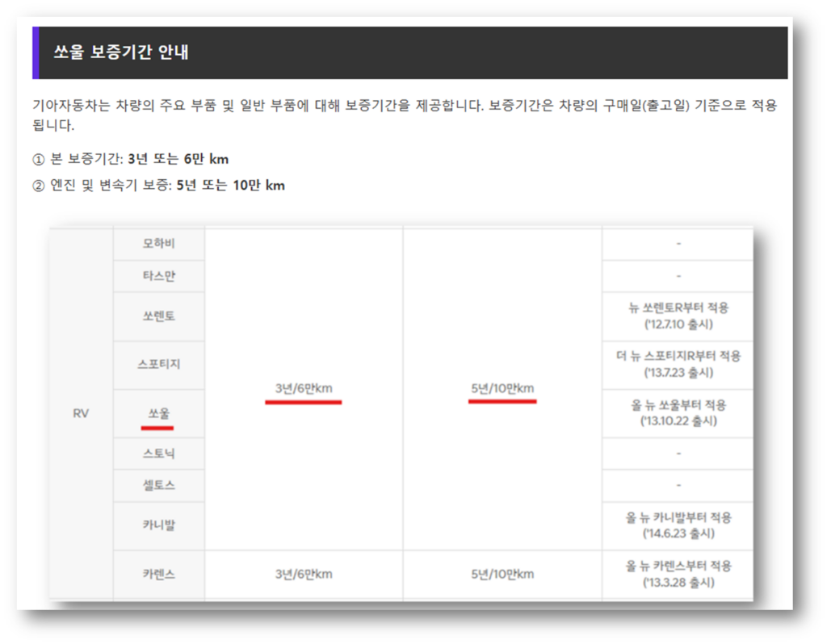Click the note '올 뉴 카니발부터 적용'

678,517
